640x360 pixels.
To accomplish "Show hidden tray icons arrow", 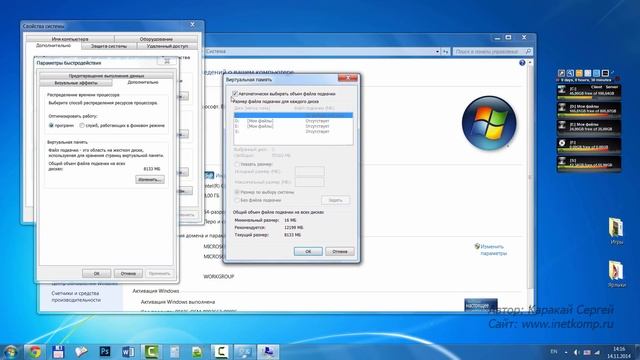I will [566, 352].
